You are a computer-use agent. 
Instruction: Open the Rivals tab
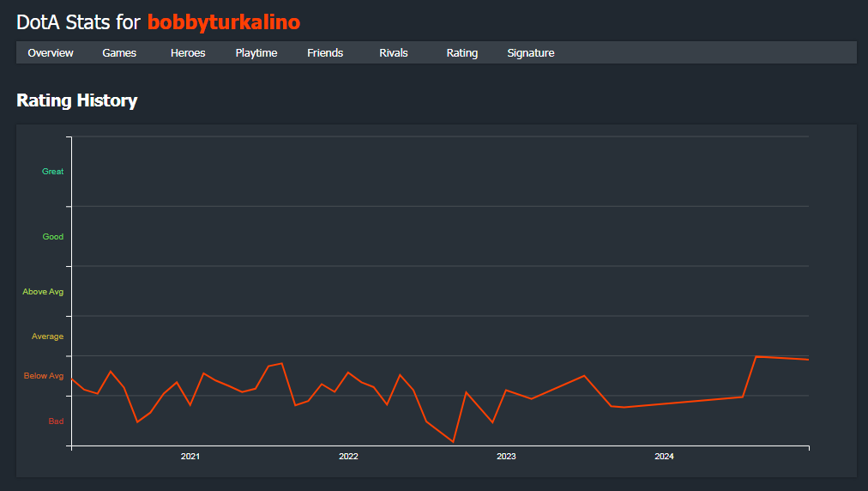coord(394,52)
